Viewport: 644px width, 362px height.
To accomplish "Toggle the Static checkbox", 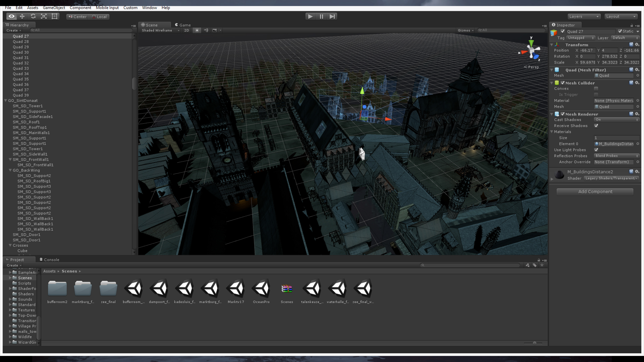I will click(x=620, y=31).
